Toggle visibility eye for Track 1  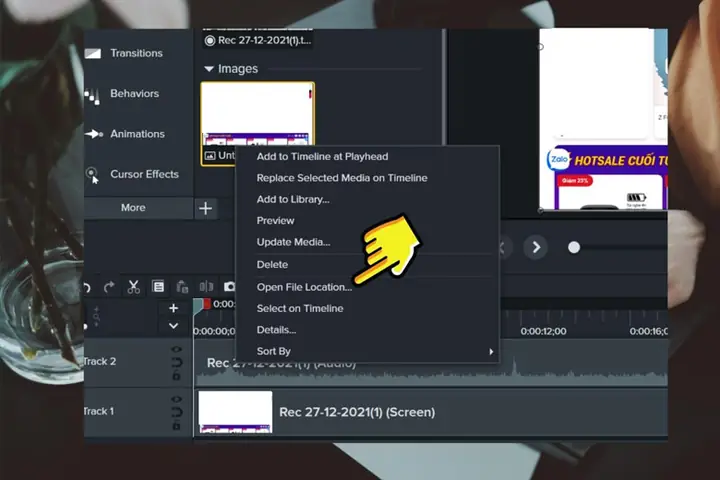point(176,399)
